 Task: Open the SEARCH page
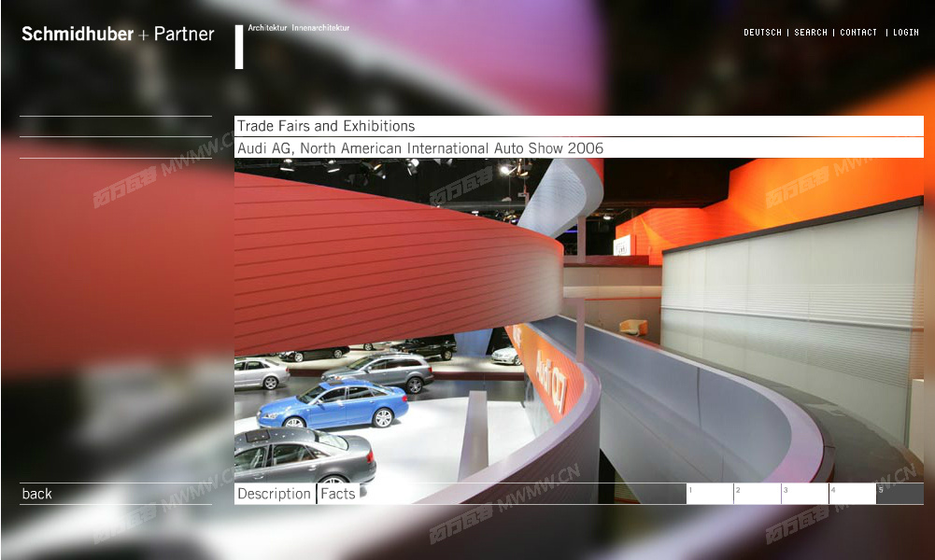pos(811,32)
